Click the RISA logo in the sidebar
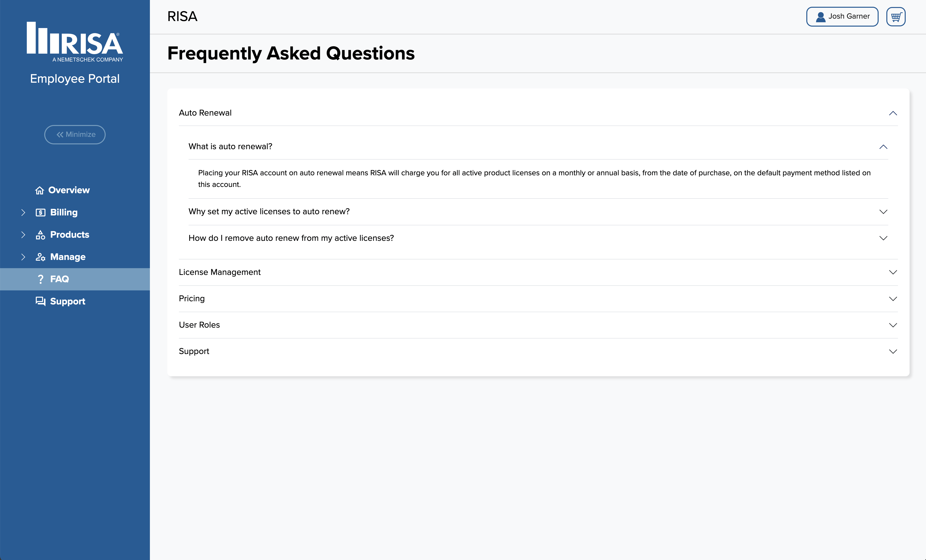This screenshot has height=560, width=926. (x=75, y=42)
